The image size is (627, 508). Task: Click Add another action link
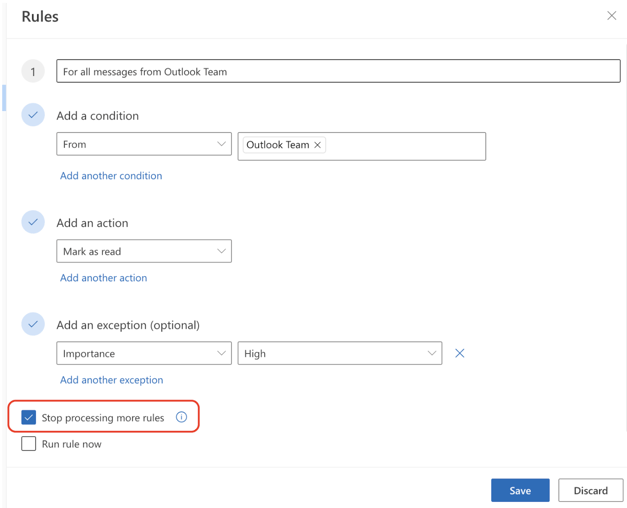pos(103,278)
